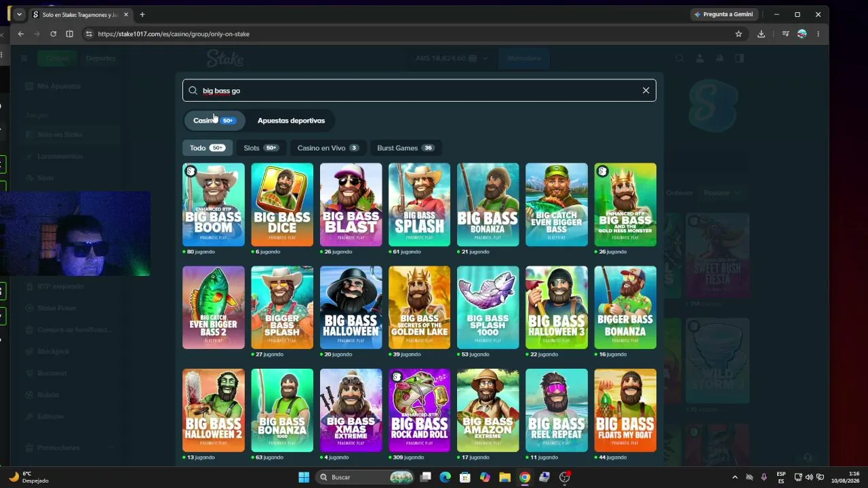The height and width of the screenshot is (488, 868).
Task: Go back to the previous page in Chrome
Action: [21, 34]
